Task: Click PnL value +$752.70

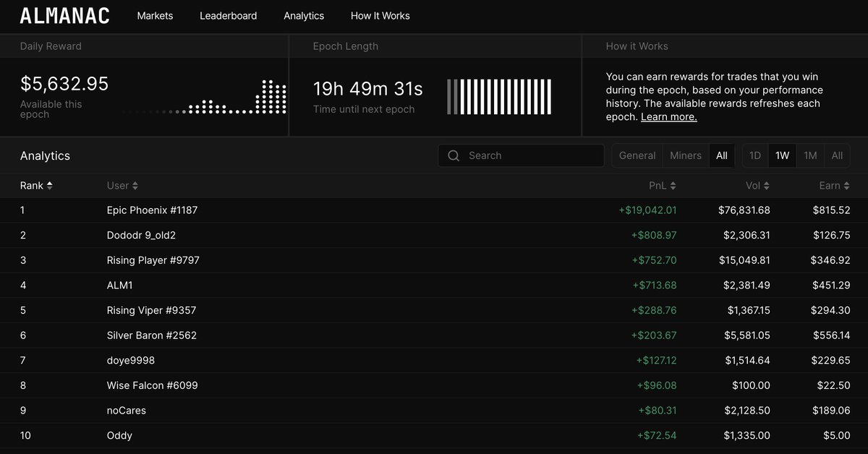Action: click(x=654, y=260)
